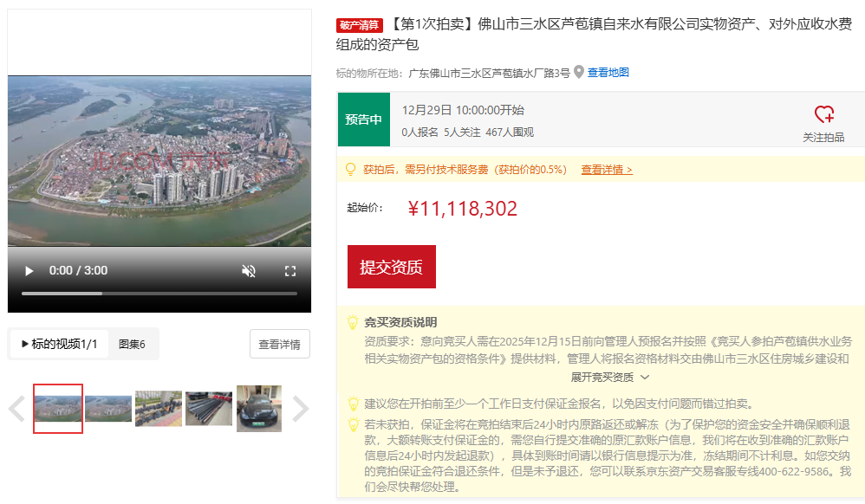Go to previous thumbnails with left arrow
The width and height of the screenshot is (865, 504).
pyautogui.click(x=17, y=409)
